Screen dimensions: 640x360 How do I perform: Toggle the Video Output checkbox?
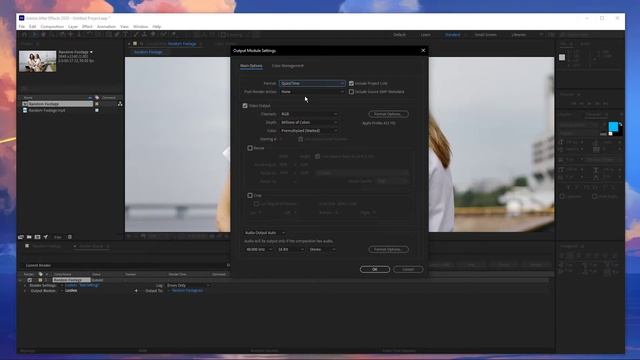(x=245, y=106)
